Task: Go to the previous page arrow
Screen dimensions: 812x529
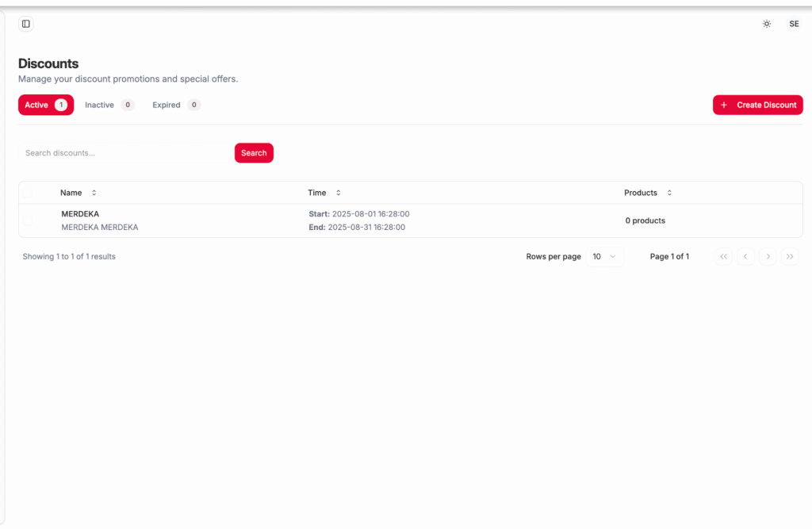Action: pos(745,257)
